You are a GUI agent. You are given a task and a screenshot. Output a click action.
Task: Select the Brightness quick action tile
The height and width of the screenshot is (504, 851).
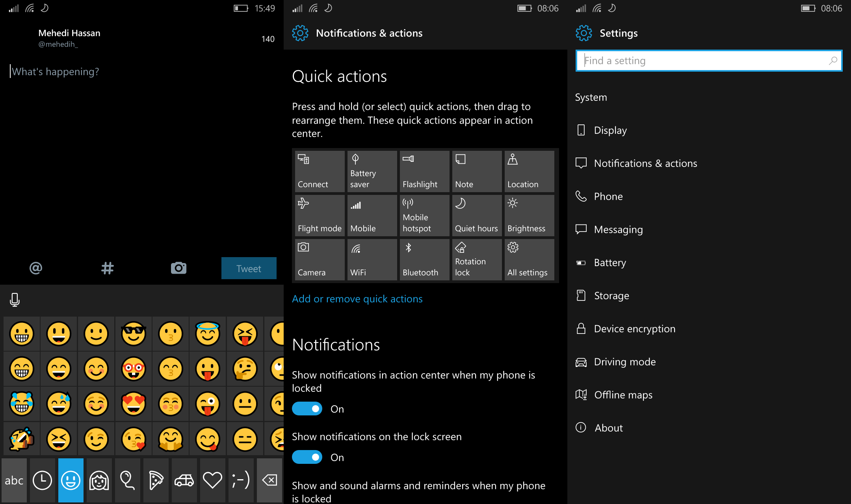tap(529, 215)
